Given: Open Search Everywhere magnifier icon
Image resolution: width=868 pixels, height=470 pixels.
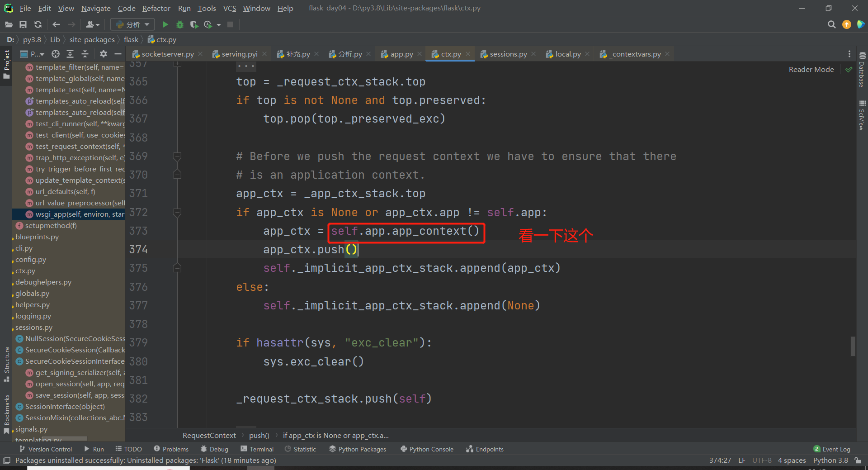Looking at the screenshot, I should 831,24.
